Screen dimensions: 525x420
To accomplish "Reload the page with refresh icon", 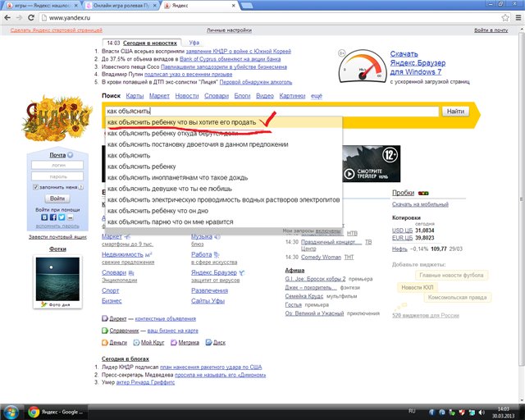I will click(x=31, y=18).
